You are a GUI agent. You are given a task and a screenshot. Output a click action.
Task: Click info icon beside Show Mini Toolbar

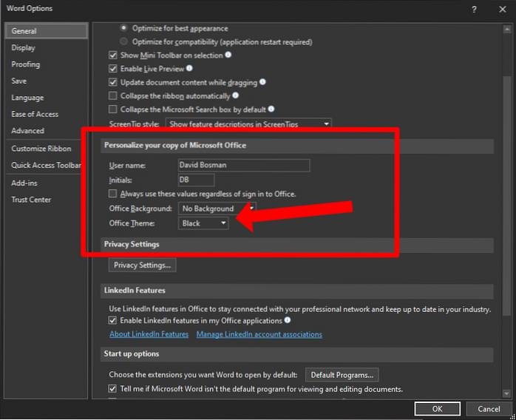tap(228, 55)
